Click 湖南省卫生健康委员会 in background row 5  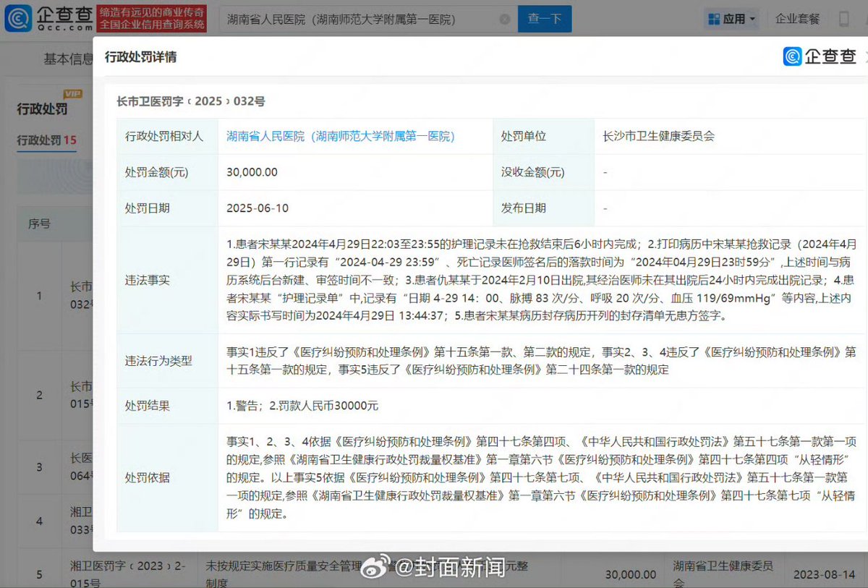tap(723, 574)
